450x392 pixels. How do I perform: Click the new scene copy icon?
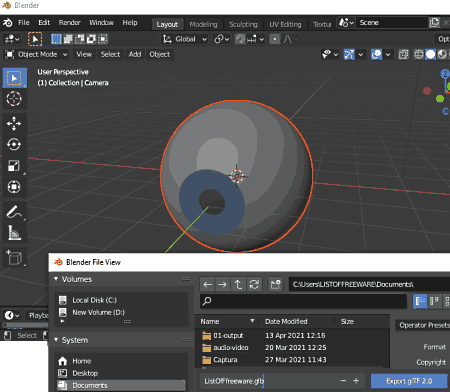(434, 22)
